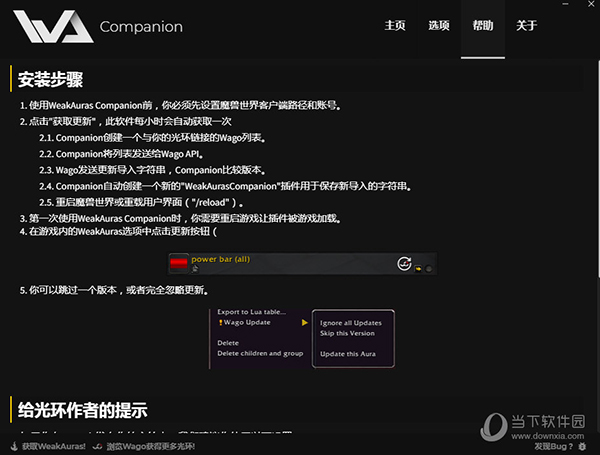Click step 2.3 about Companion比较版本
The image size is (600, 455).
pyautogui.click(x=152, y=170)
